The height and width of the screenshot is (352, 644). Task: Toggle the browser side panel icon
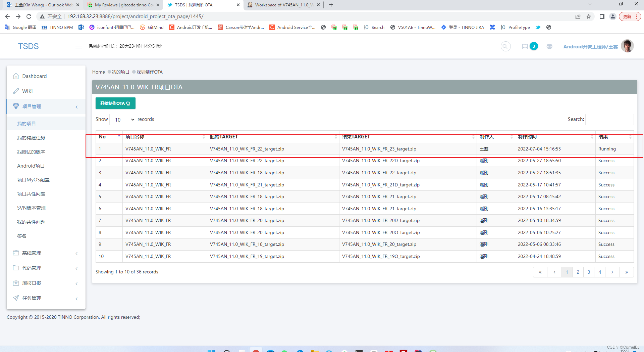pyautogui.click(x=602, y=16)
